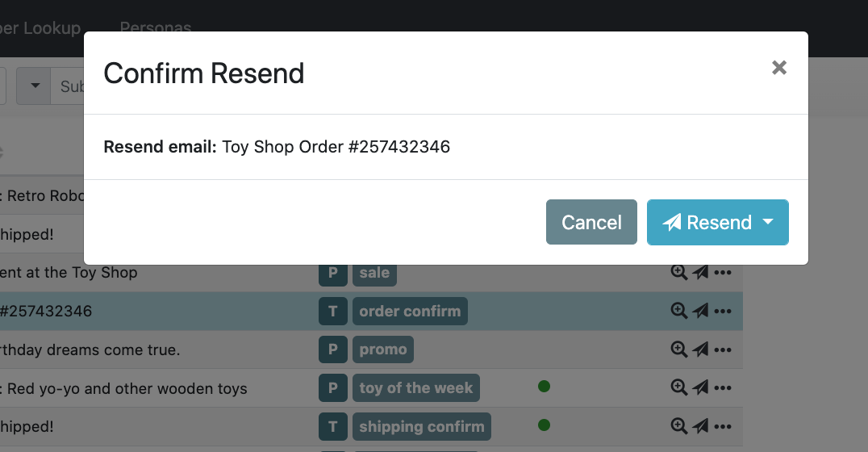Open magnifier for toy of the week email
The height and width of the screenshot is (452, 868).
coord(679,388)
